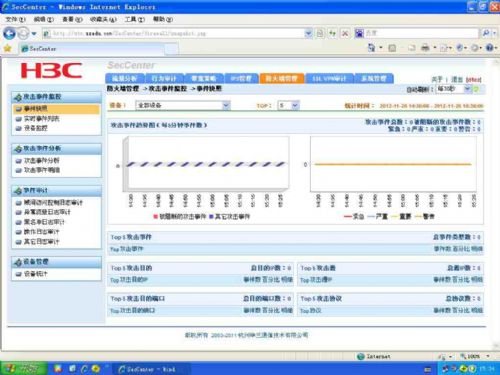The width and height of the screenshot is (500, 375).
Task: Select 事件快照 in the sidebar
Action: (x=56, y=109)
